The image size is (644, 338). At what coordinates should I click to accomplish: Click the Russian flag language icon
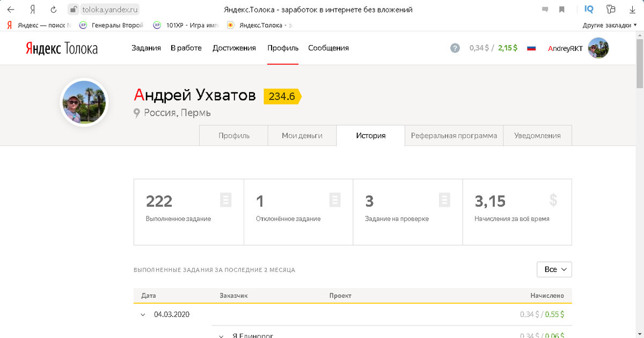tap(531, 48)
